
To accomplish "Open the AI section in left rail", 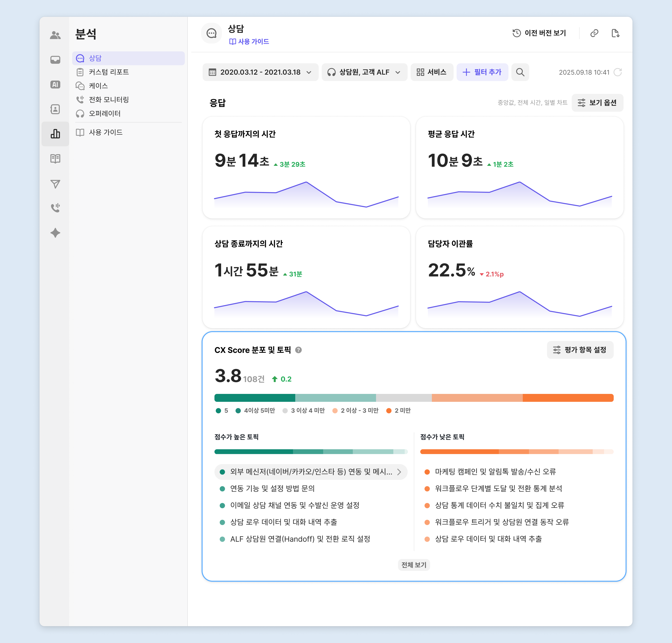I will [x=55, y=85].
